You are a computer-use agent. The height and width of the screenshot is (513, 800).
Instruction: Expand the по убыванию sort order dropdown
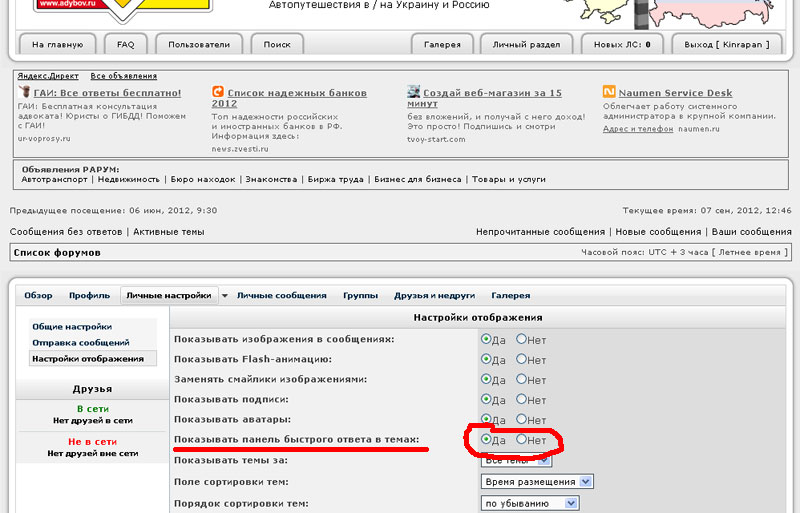[586, 503]
